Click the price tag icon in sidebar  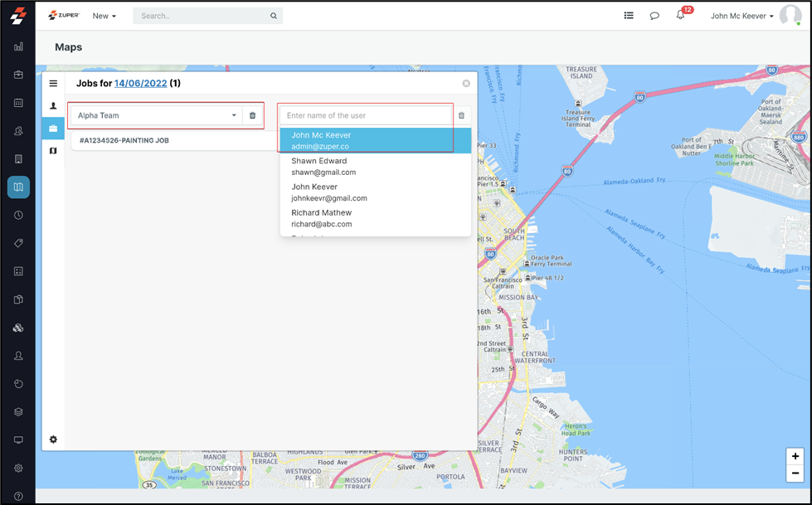pos(18,243)
